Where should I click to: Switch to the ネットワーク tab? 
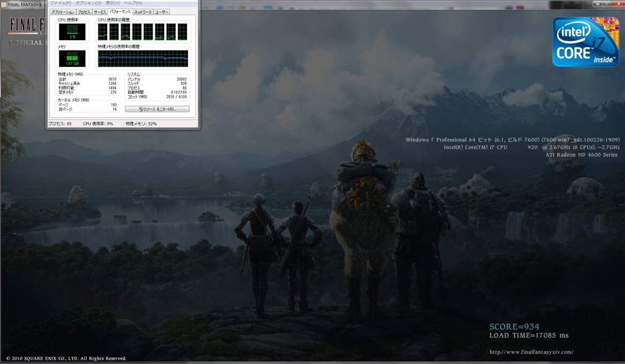click(x=143, y=12)
